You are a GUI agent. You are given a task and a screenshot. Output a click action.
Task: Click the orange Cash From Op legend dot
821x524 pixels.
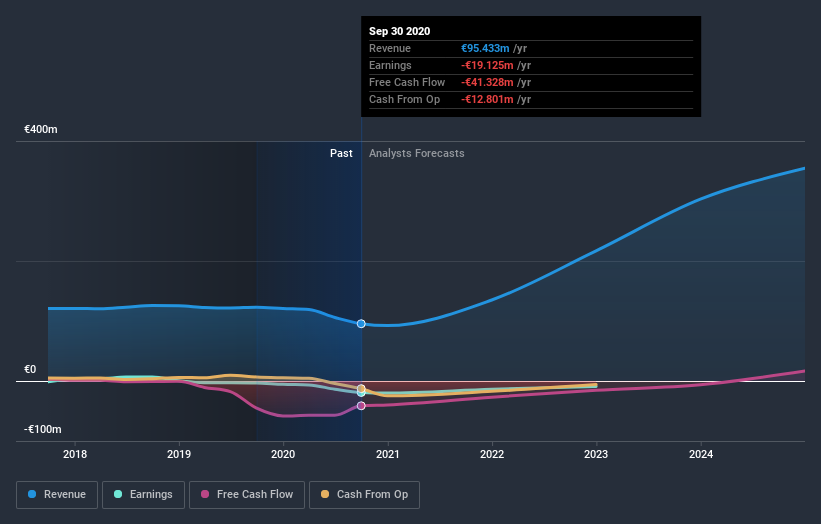pos(325,494)
